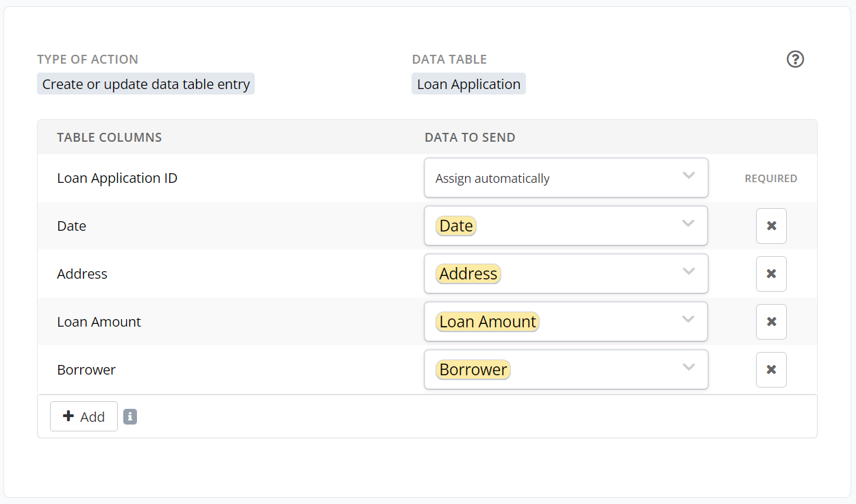Image resolution: width=856 pixels, height=504 pixels.
Task: Click the plus icon inside the Add button
Action: pos(68,416)
